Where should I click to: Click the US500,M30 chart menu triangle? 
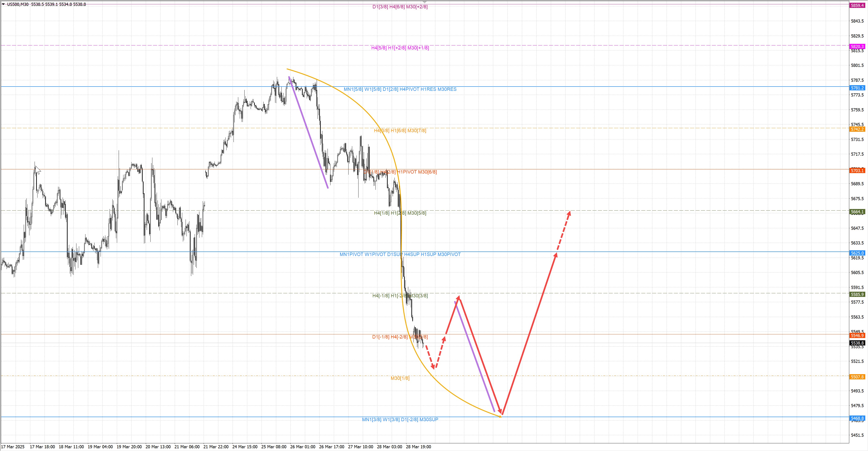click(x=3, y=4)
